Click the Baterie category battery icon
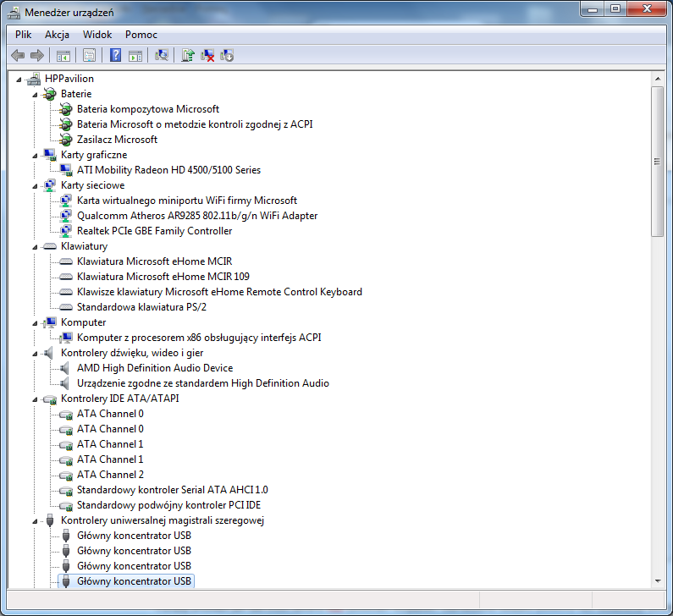Screen dimensions: 673x616 click(x=50, y=94)
